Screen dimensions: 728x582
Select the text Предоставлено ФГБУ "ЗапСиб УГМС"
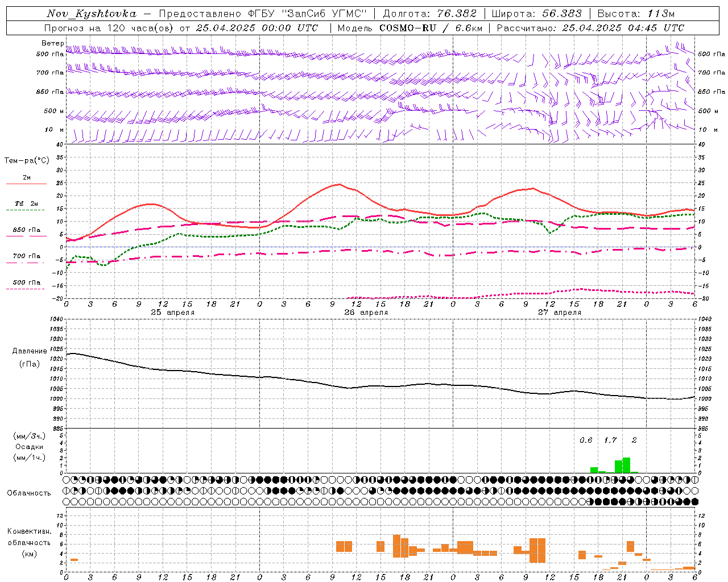pyautogui.click(x=263, y=14)
